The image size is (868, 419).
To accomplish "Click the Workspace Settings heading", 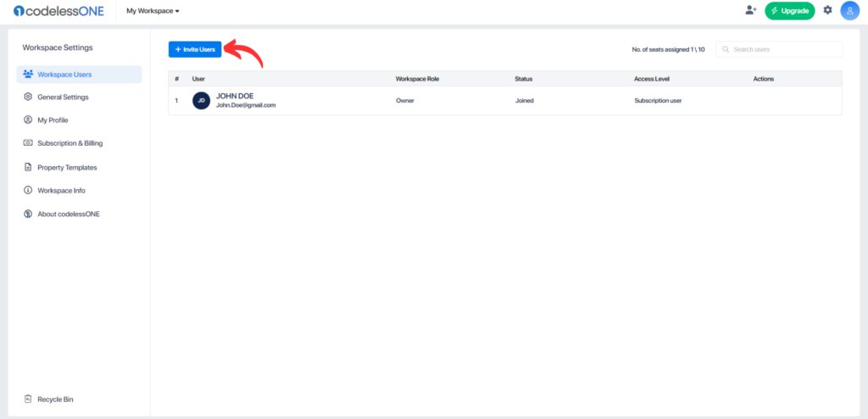I will [x=58, y=47].
